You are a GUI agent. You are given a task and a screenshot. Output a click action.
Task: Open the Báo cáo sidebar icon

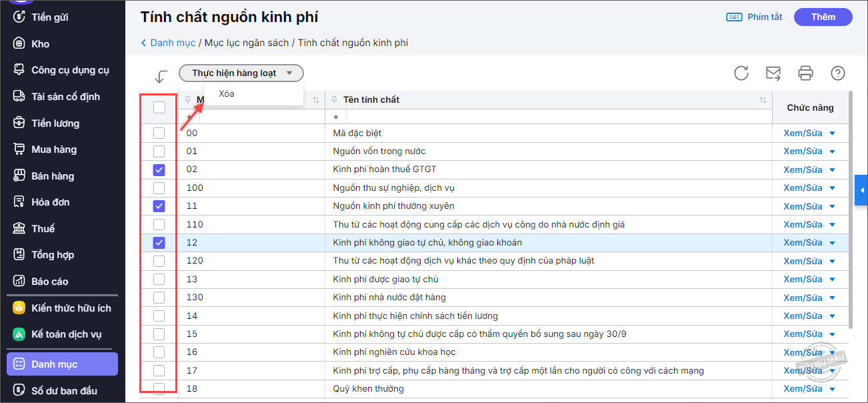pyautogui.click(x=19, y=281)
